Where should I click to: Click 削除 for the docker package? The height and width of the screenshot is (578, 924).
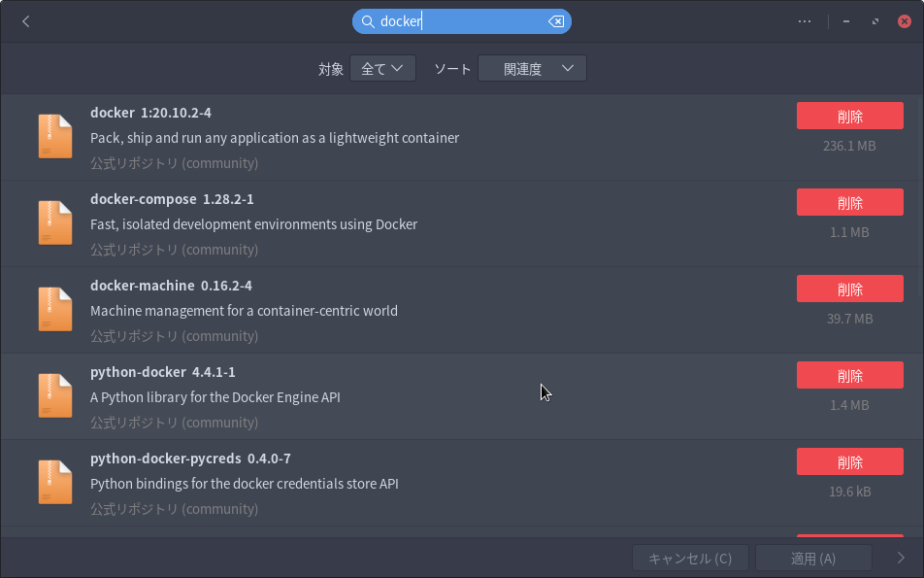click(x=850, y=116)
